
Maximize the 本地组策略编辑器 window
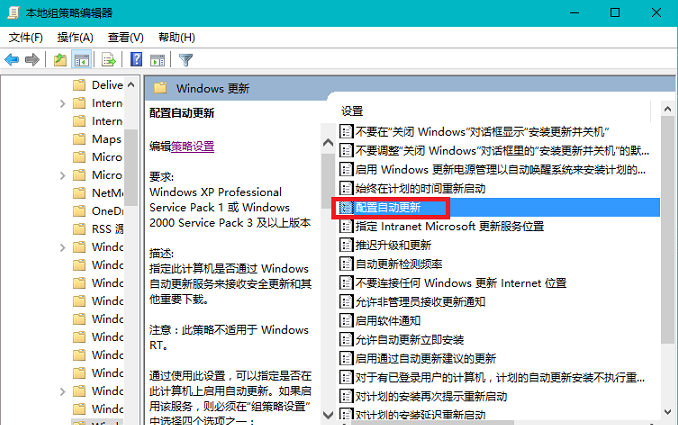coord(615,13)
